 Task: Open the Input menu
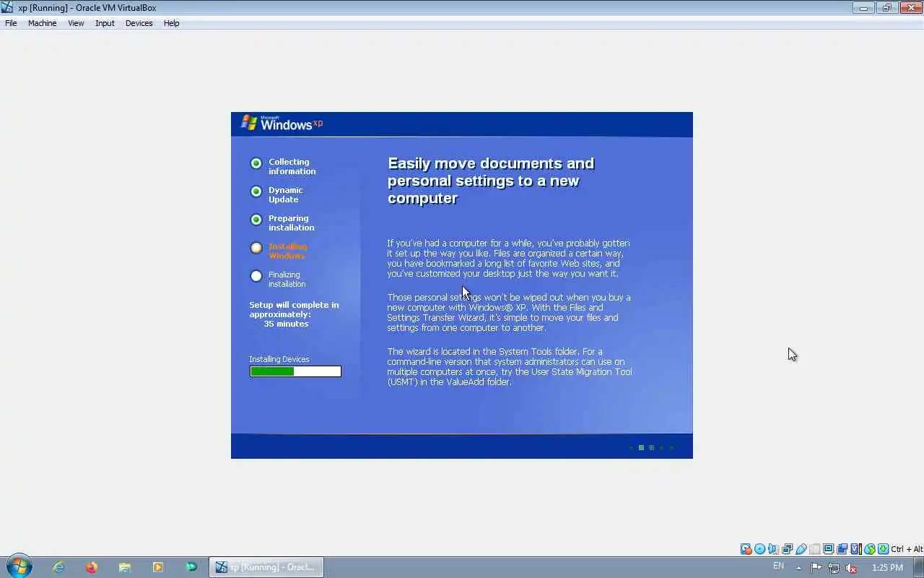(105, 23)
